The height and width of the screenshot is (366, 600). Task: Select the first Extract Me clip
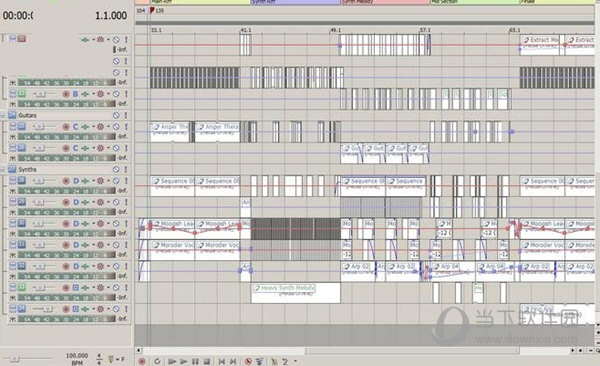(x=540, y=45)
